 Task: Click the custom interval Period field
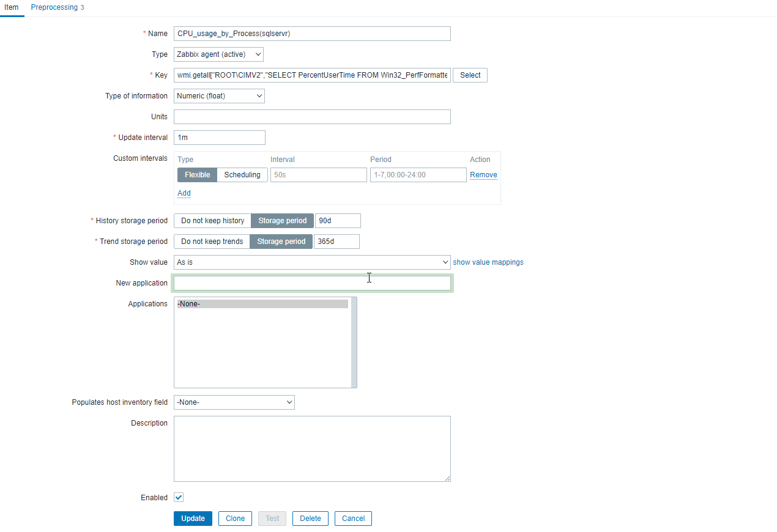coord(418,175)
